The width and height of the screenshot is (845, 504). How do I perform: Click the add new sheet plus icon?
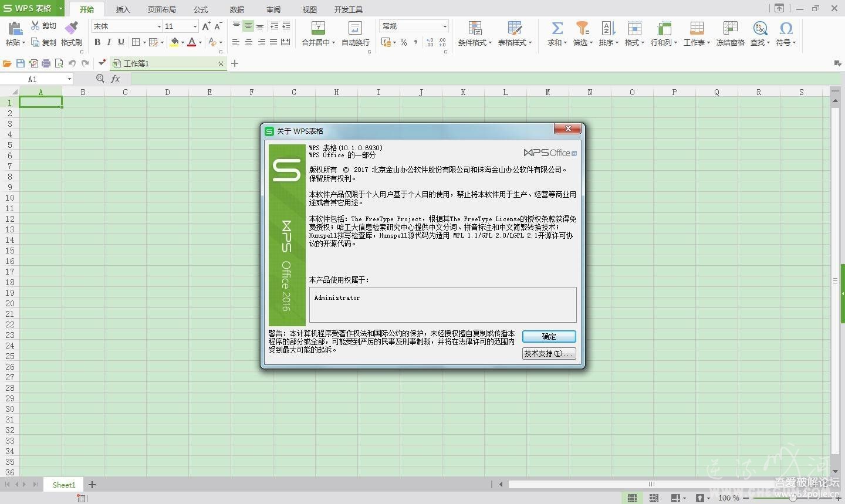click(92, 485)
